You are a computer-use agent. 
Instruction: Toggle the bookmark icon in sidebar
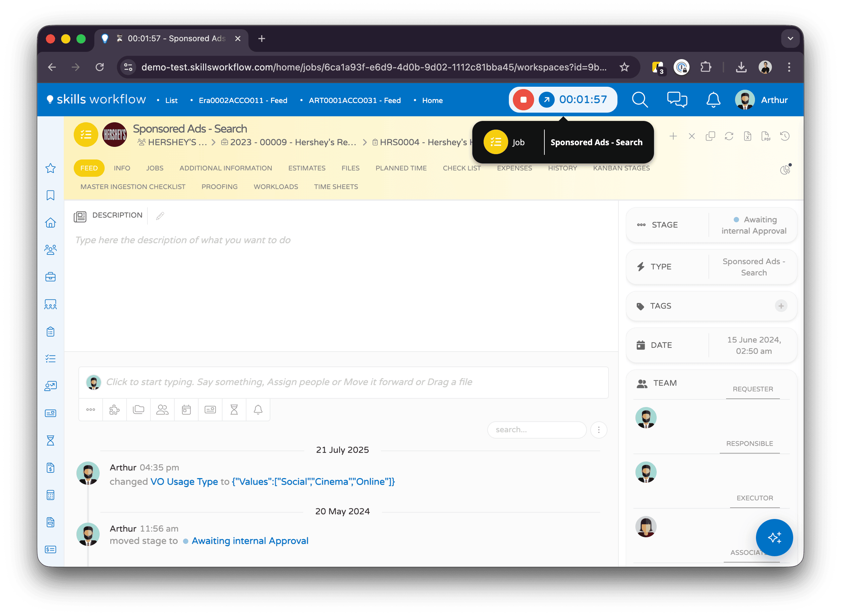pos(51,195)
